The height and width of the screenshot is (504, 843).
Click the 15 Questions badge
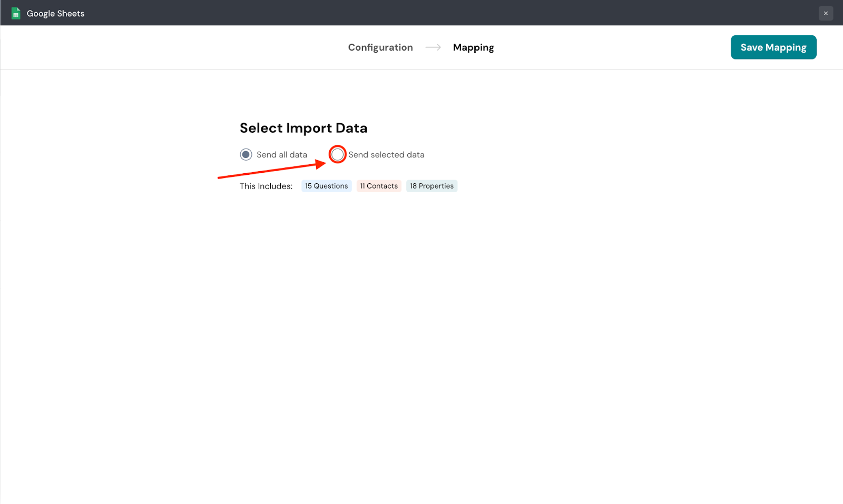point(326,186)
